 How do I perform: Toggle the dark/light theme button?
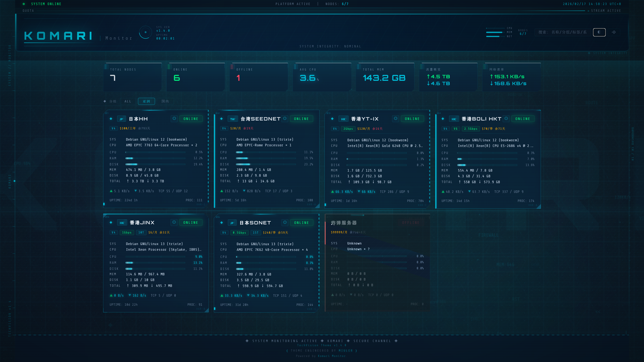tap(599, 32)
